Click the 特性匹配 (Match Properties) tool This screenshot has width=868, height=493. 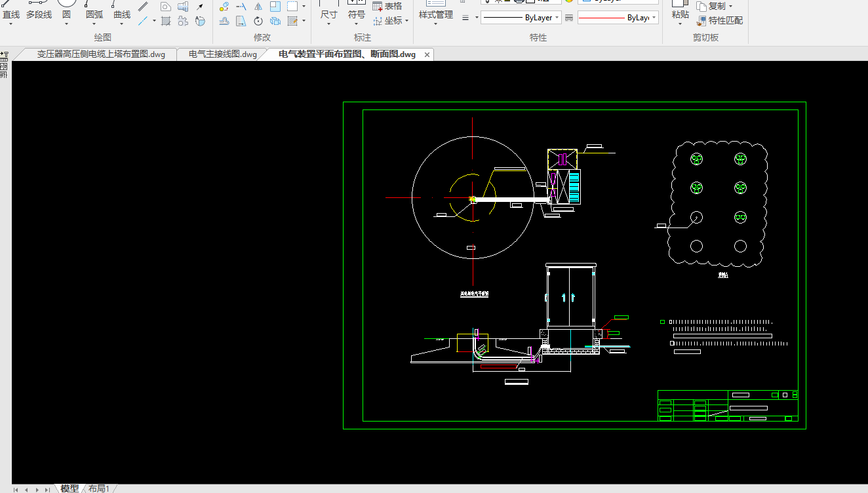tap(720, 20)
